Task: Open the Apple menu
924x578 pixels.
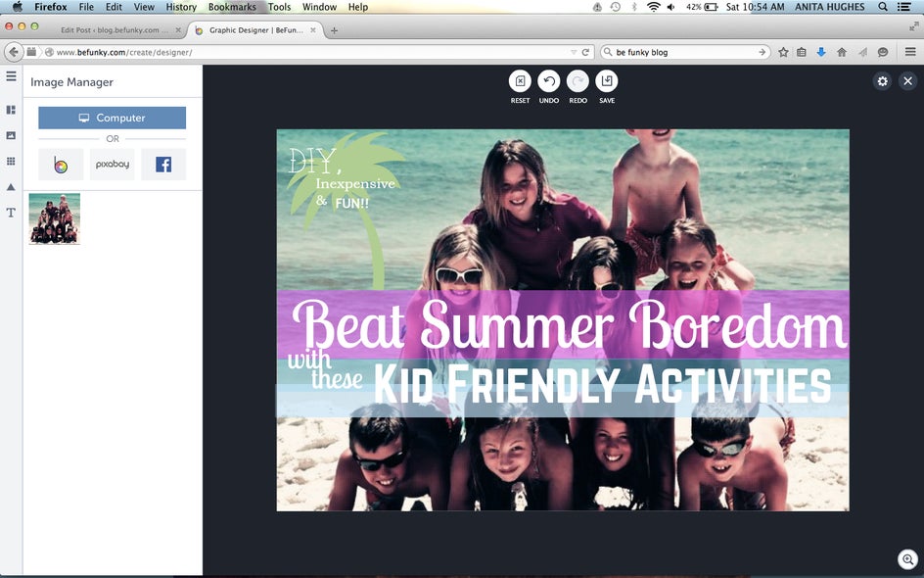Action: [x=17, y=7]
